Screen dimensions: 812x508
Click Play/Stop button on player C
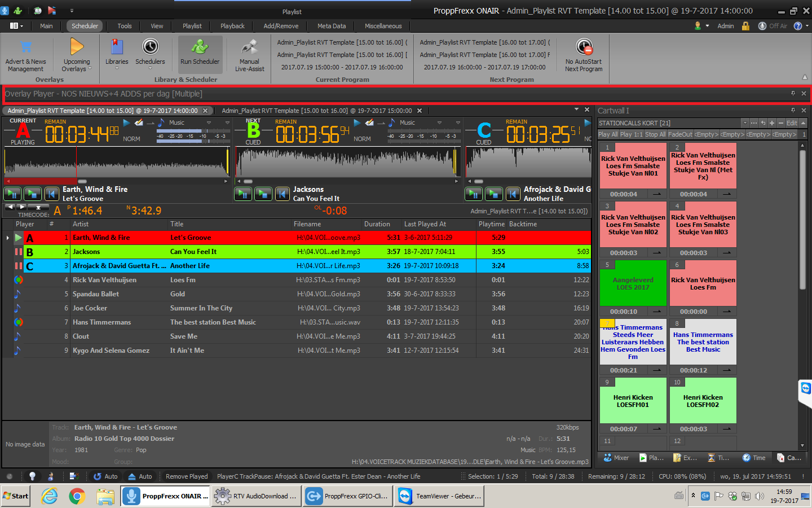click(x=494, y=194)
